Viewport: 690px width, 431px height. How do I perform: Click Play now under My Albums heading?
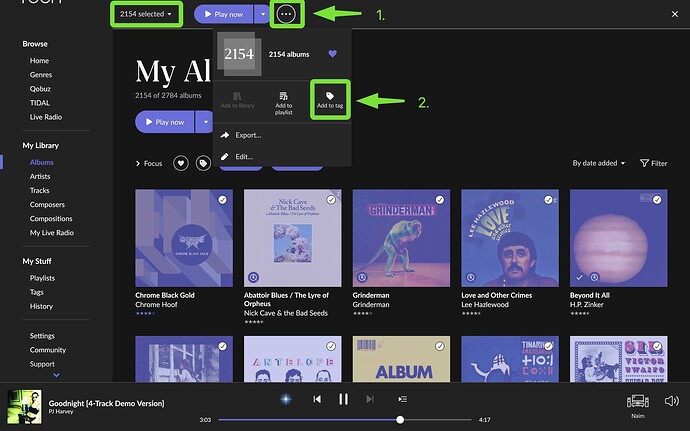coord(165,122)
